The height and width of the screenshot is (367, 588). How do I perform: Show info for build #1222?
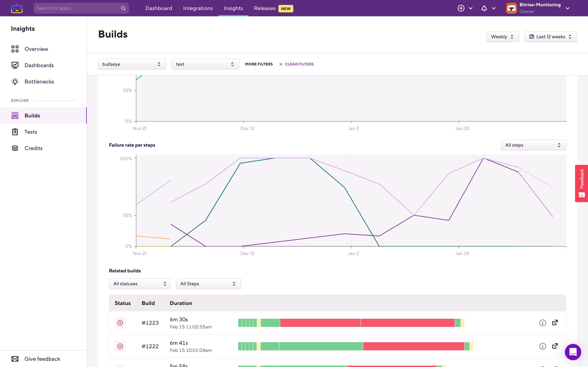point(543,346)
